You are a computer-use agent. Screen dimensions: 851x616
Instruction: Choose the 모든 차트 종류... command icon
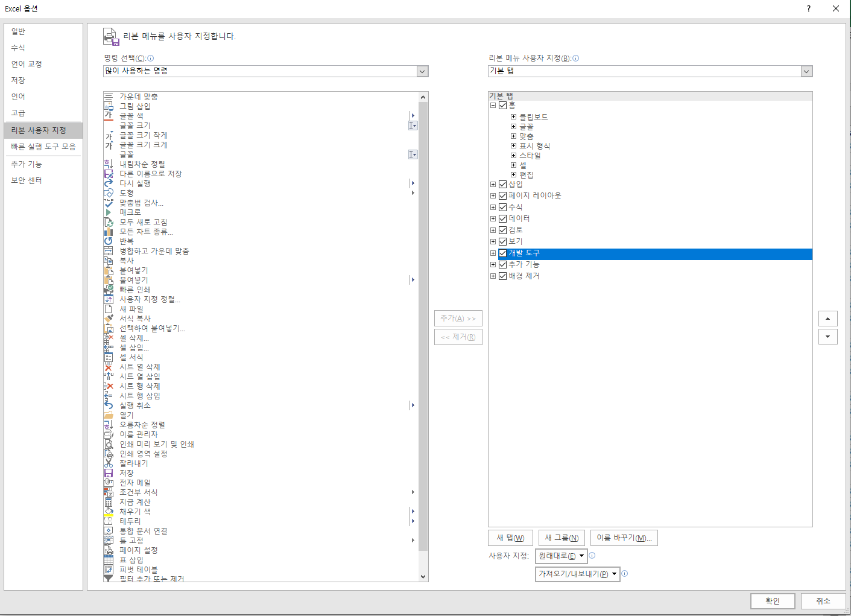[x=109, y=232]
